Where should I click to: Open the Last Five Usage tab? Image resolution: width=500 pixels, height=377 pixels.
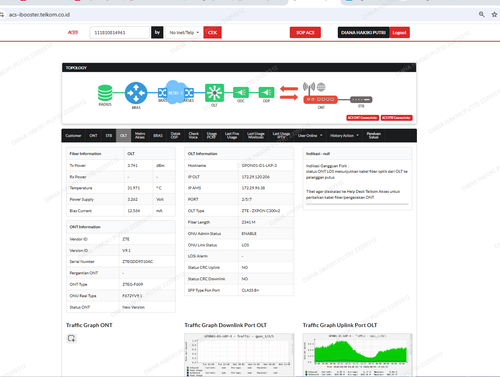tap(232, 136)
